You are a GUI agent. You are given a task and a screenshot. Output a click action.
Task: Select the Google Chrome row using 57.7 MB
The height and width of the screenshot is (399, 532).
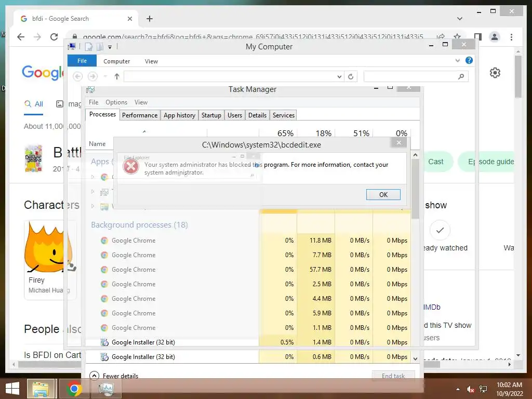[248, 270]
